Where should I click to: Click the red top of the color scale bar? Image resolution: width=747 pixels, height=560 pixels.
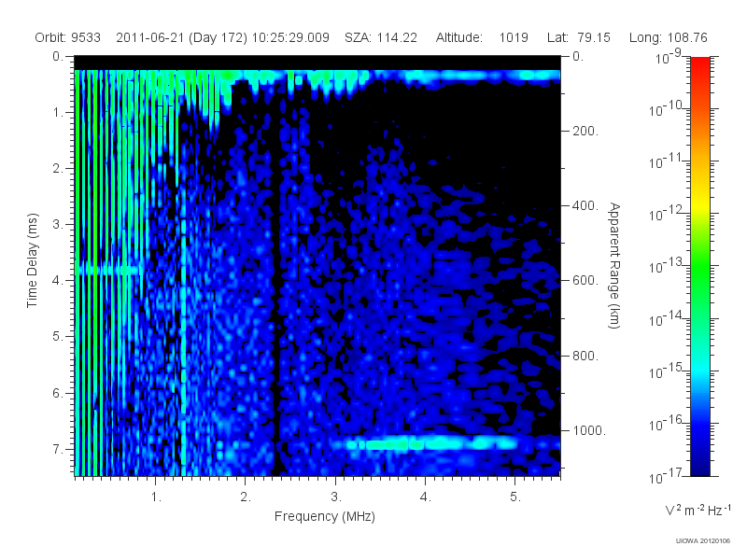[699, 64]
